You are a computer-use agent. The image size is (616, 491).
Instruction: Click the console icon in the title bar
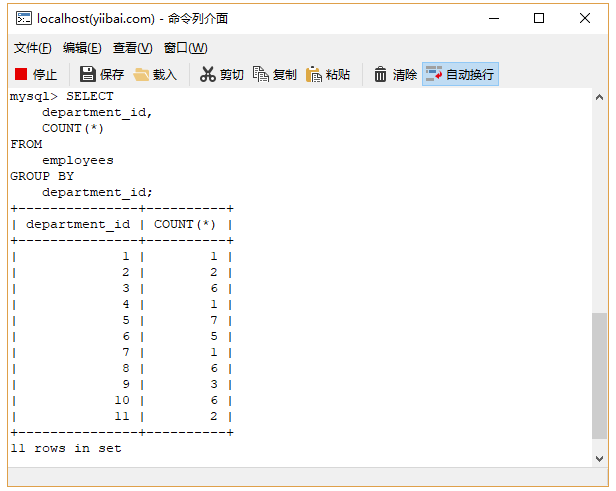tap(24, 18)
